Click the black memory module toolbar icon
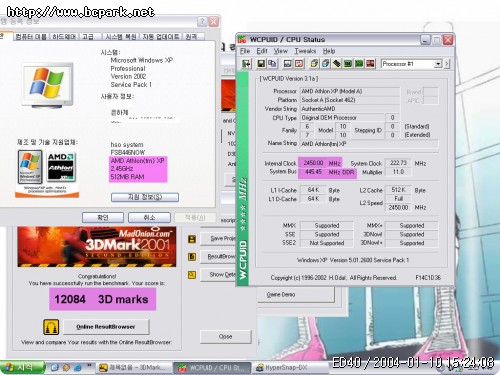Screen dimensions: 500x375 (336, 63)
